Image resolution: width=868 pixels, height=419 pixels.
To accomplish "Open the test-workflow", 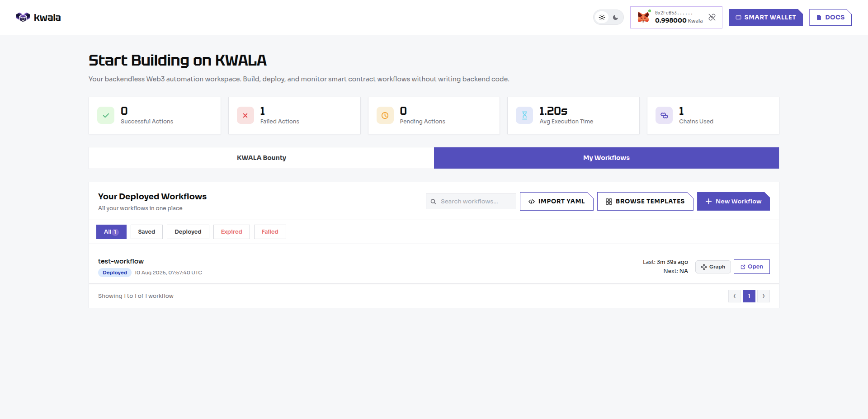I will pos(752,267).
